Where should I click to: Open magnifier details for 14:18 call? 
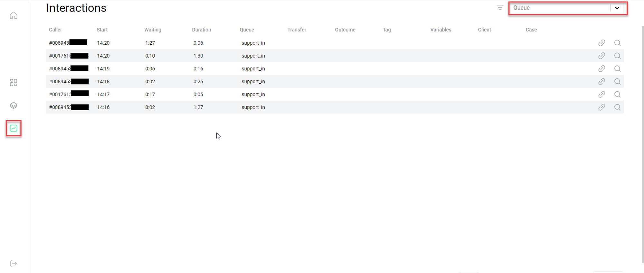(x=617, y=81)
